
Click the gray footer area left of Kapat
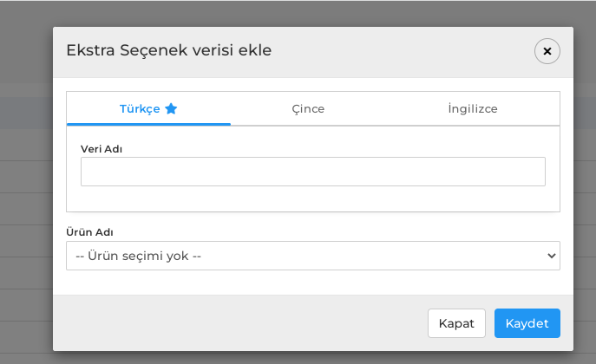(x=239, y=323)
